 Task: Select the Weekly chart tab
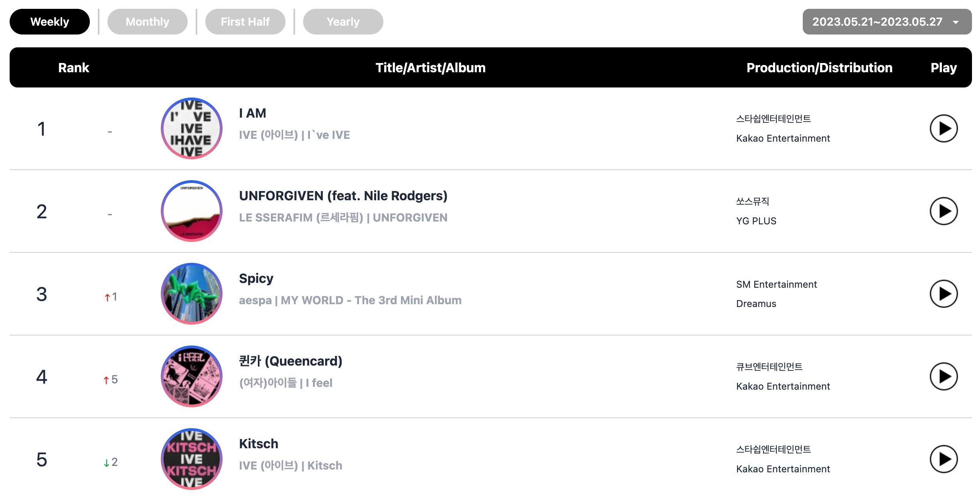tap(50, 22)
